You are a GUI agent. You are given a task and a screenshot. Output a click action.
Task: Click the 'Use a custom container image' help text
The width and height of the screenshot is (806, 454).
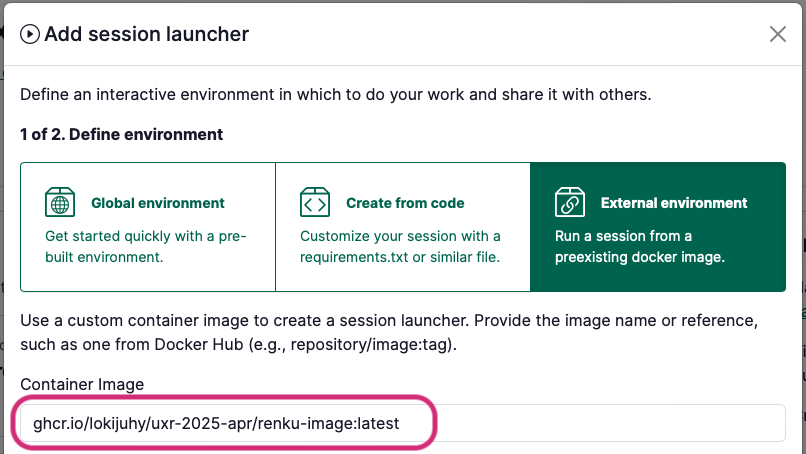(x=389, y=332)
